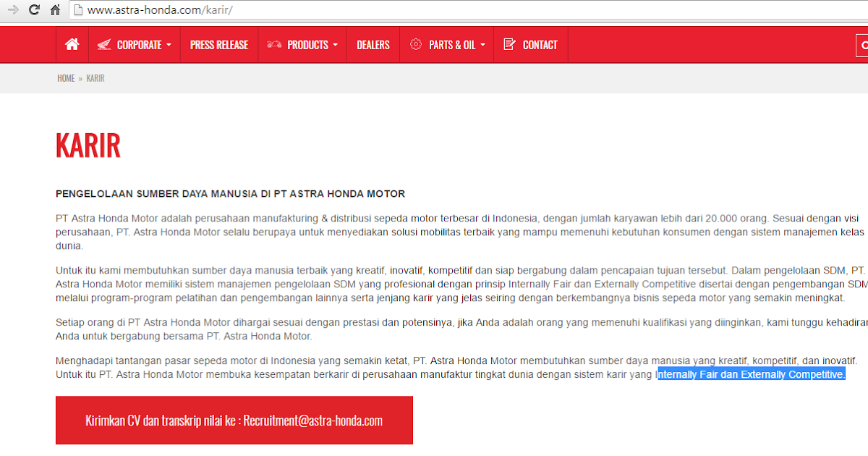
Task: Click the Kirimkan CV Recruitment email button
Action: [234, 421]
